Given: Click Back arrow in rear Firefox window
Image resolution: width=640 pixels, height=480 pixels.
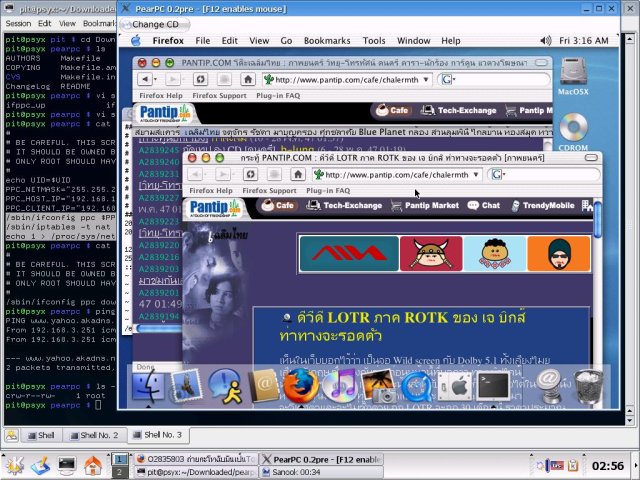Looking at the screenshot, I should tap(144, 79).
